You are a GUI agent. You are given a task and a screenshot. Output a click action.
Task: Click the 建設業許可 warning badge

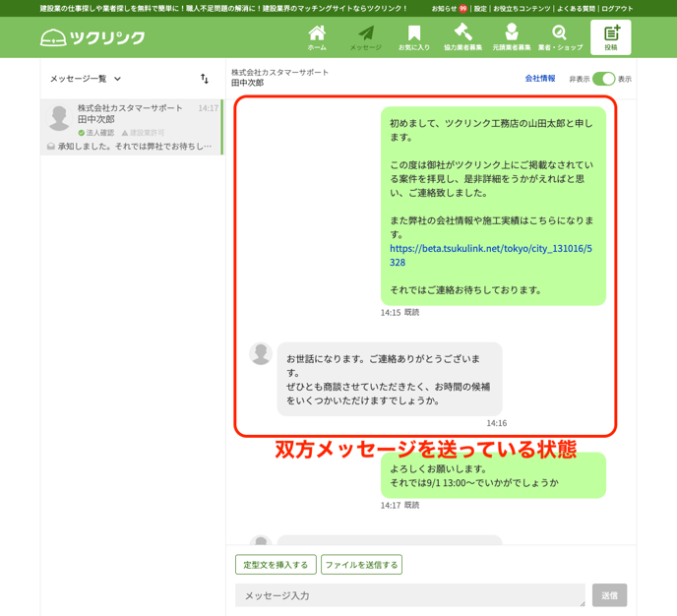(143, 133)
